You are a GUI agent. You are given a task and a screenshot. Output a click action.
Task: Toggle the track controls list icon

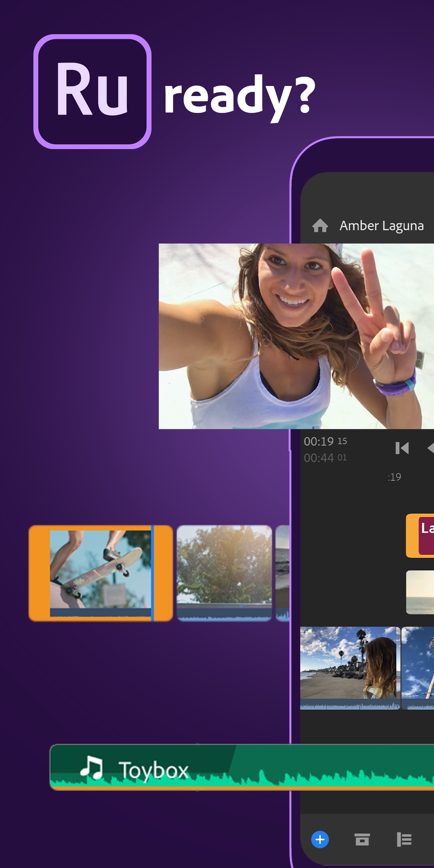(404, 839)
